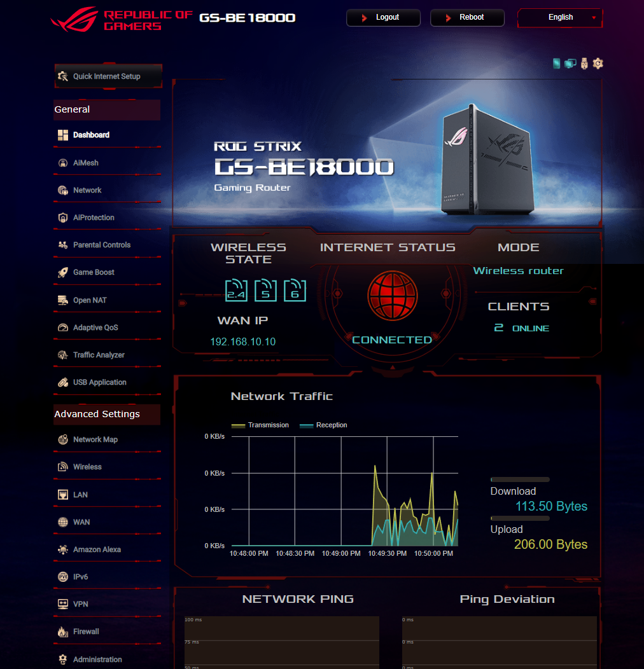Click the 5 GHz wireless band icon
The width and height of the screenshot is (644, 669).
[x=265, y=291]
